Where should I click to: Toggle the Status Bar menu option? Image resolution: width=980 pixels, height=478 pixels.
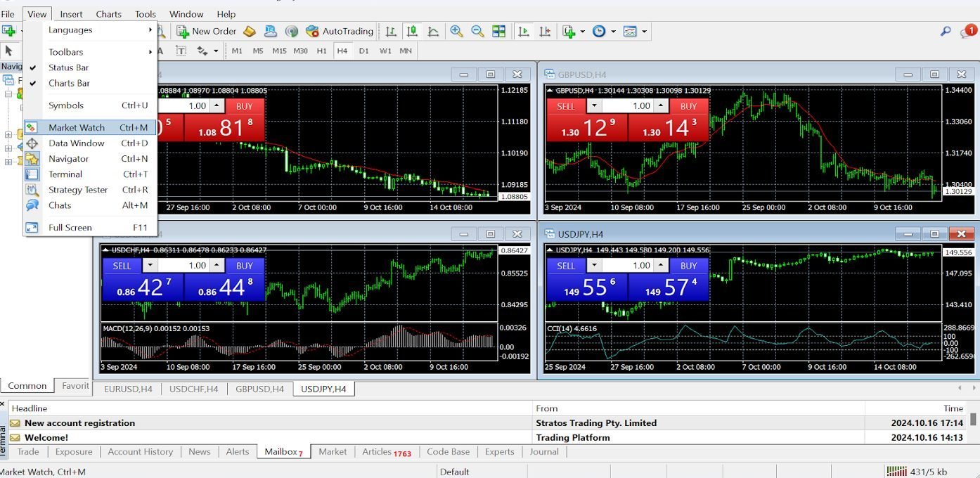click(90, 67)
